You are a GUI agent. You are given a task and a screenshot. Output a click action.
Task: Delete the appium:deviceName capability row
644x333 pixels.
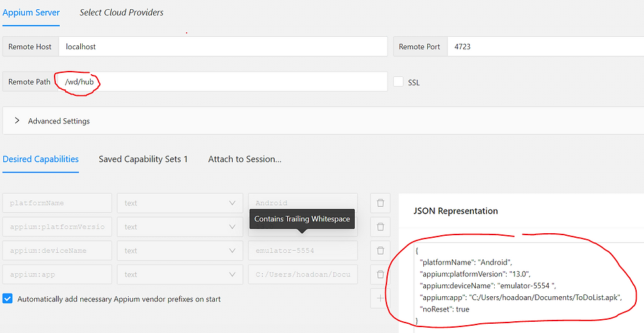(380, 250)
